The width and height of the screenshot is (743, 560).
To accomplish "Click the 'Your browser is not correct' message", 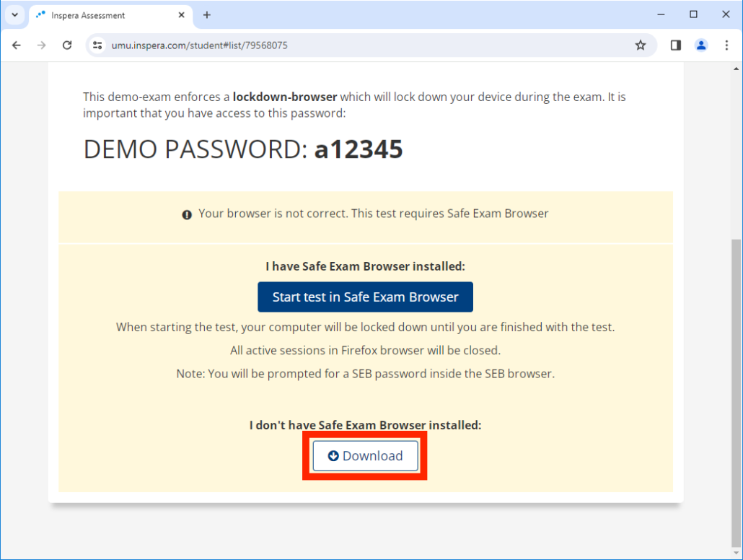I will point(374,214).
